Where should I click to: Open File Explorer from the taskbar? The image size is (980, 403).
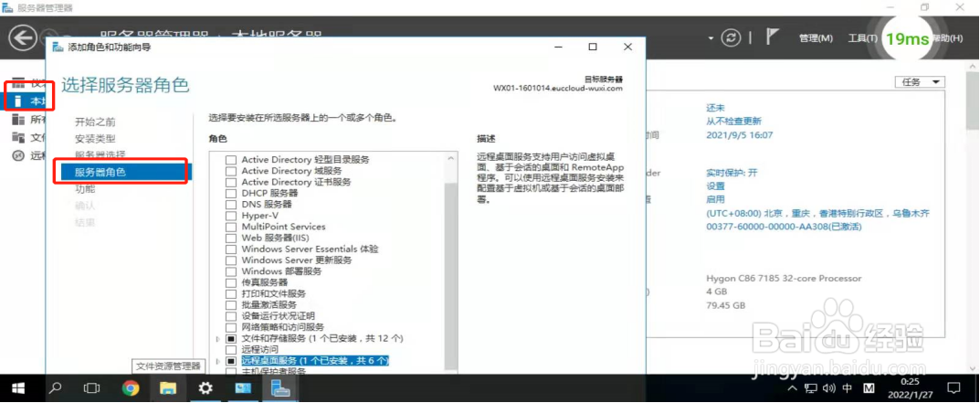coord(167,388)
